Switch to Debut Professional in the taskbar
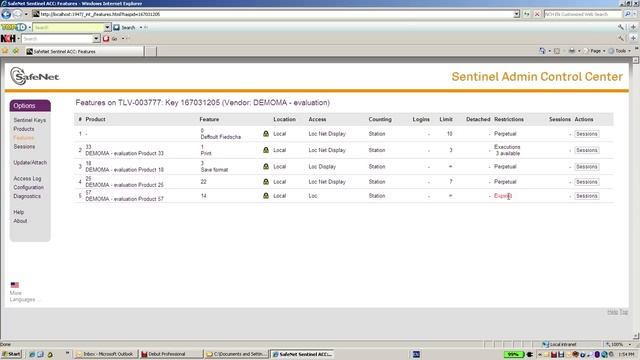Screen dimensions: 640x360 (171, 354)
